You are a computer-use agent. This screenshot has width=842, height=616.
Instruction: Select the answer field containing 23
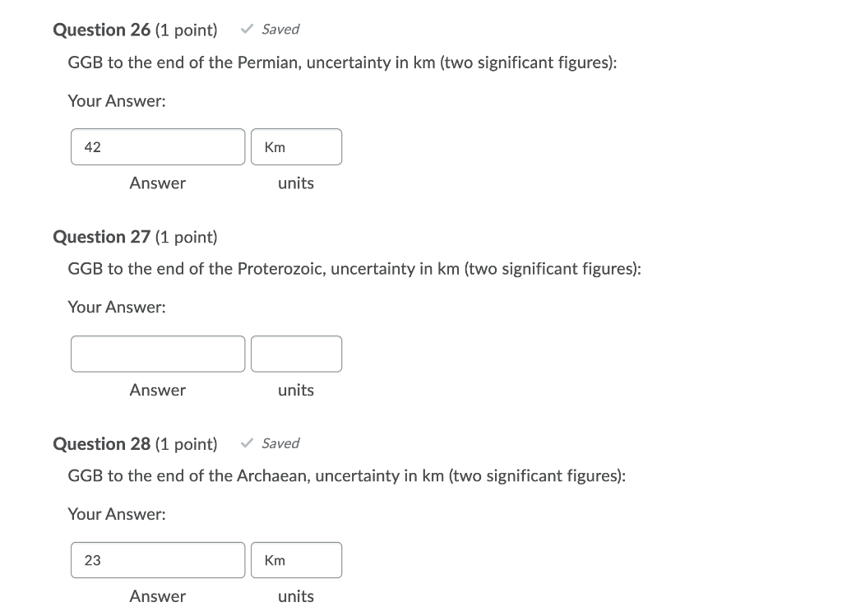point(157,560)
